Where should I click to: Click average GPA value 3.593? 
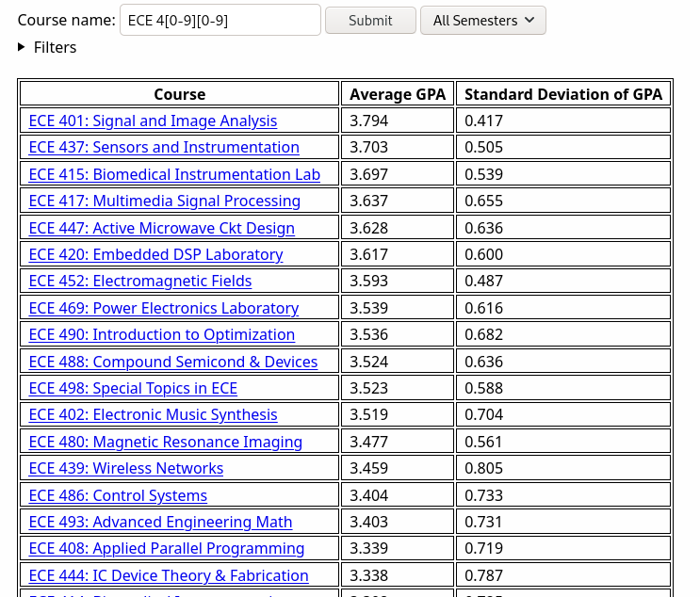(x=368, y=281)
